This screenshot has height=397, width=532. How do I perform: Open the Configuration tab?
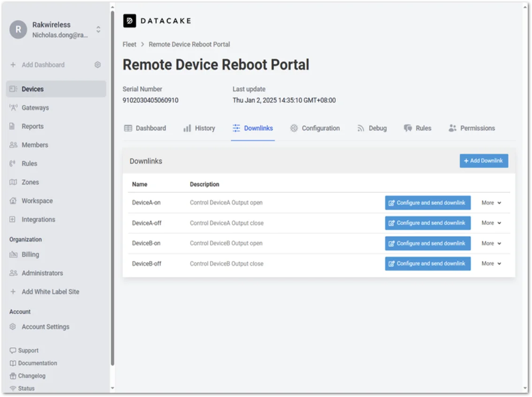coord(315,128)
